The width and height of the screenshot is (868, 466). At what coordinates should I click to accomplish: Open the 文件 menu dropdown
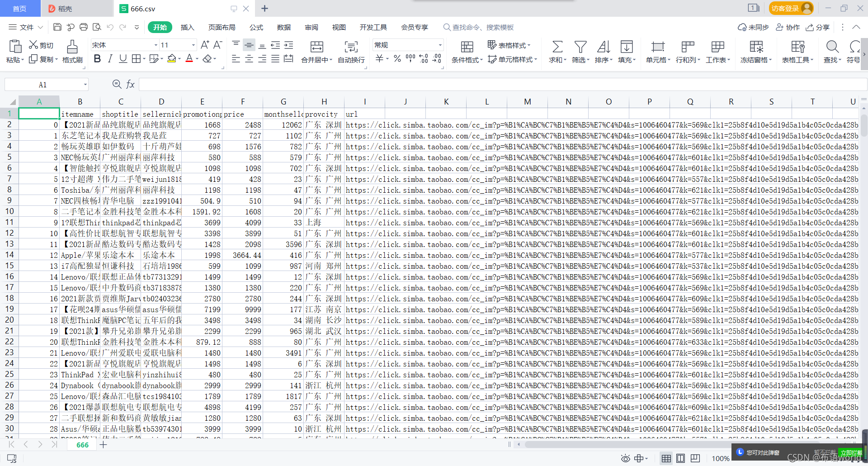(x=26, y=27)
